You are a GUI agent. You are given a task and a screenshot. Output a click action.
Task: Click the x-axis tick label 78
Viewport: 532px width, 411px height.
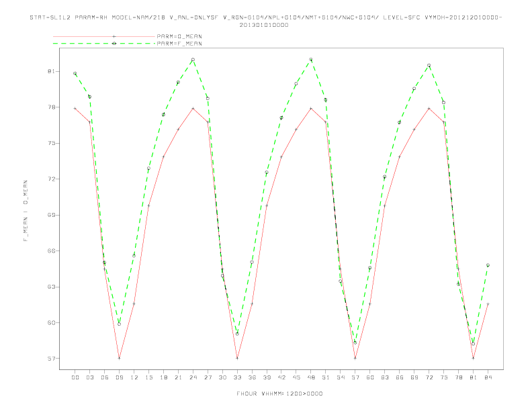coord(458,377)
